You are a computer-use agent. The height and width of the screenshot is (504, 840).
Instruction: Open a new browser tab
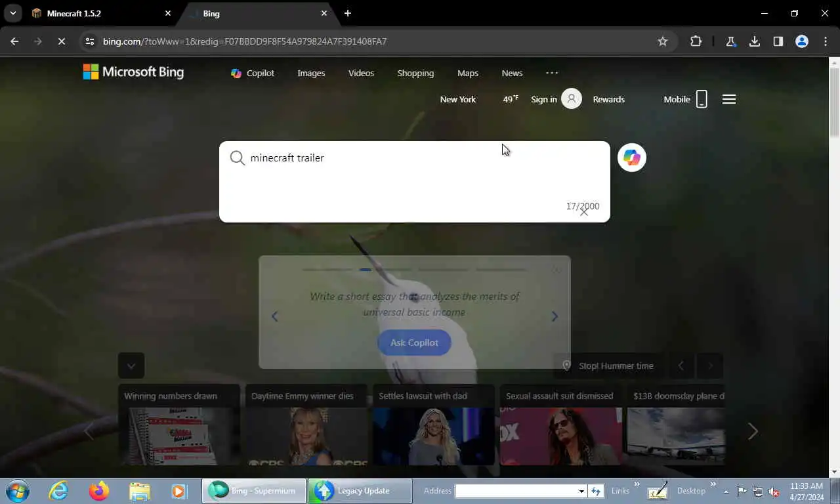pos(348,13)
